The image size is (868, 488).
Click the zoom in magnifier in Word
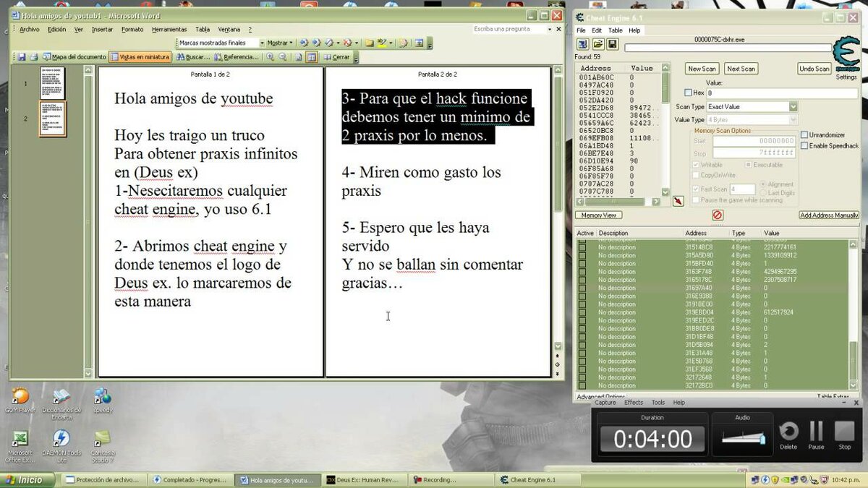[270, 57]
